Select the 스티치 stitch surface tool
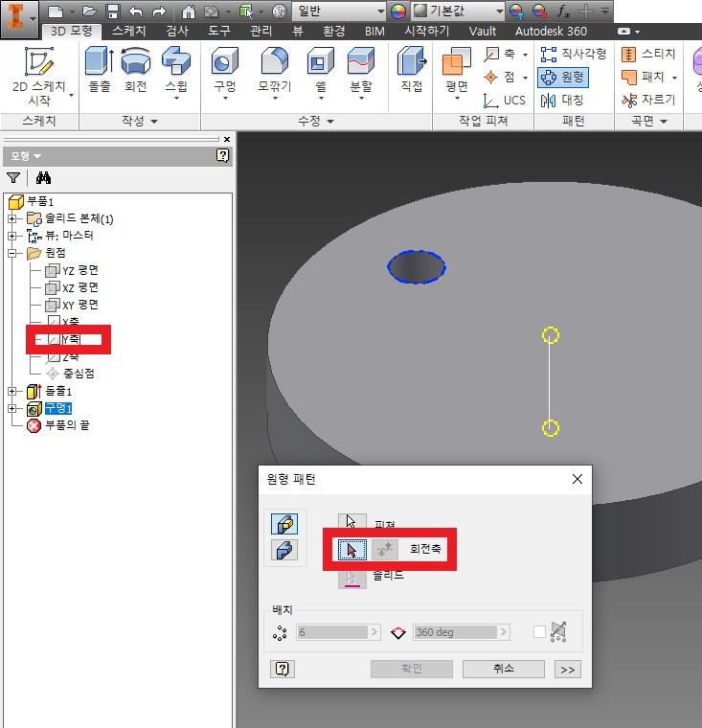 tap(648, 54)
